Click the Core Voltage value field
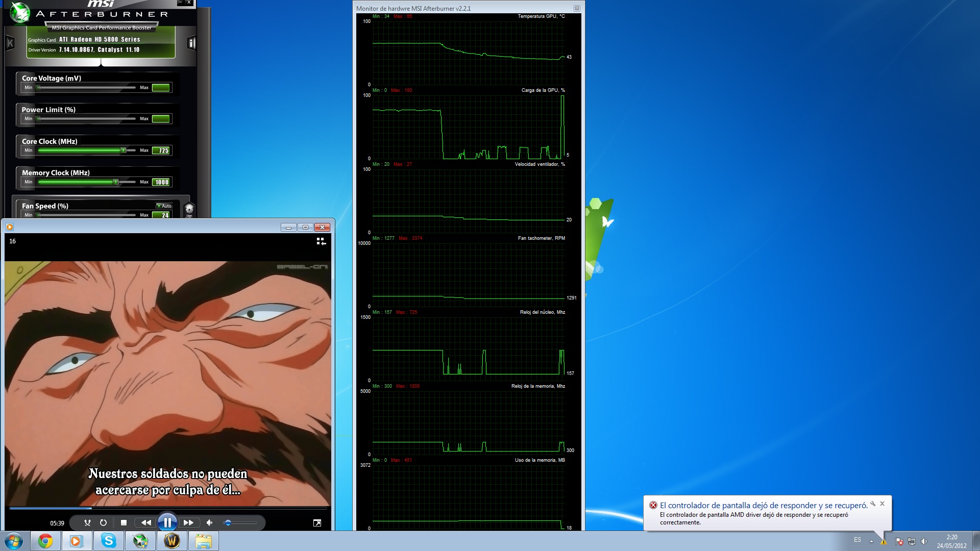The width and height of the screenshot is (980, 551). (x=162, y=88)
